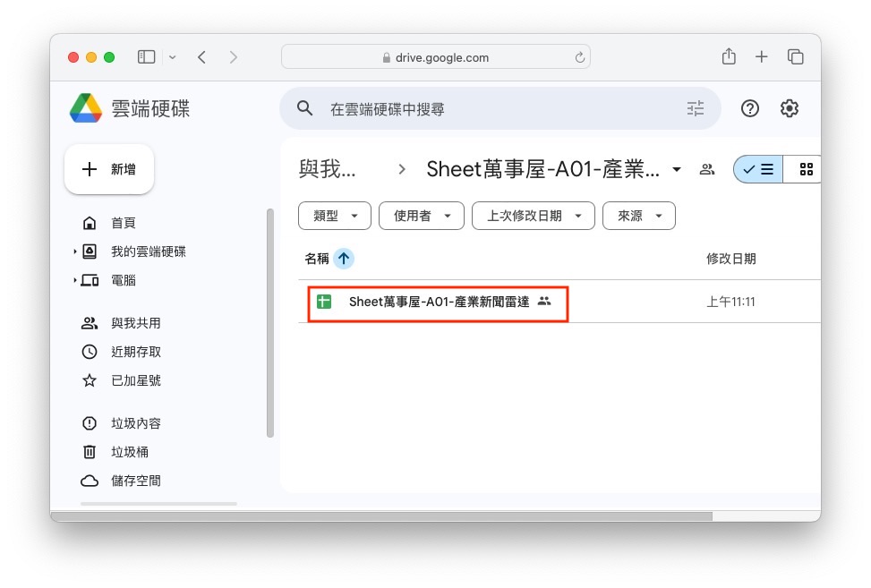The height and width of the screenshot is (588, 871).
Task: Switch to grid layout view
Action: (x=805, y=169)
